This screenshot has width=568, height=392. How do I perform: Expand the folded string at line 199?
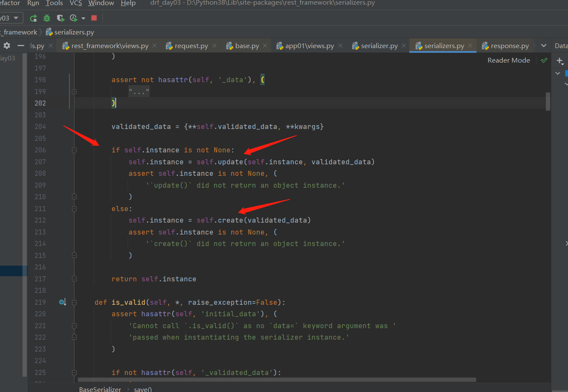pyautogui.click(x=74, y=92)
